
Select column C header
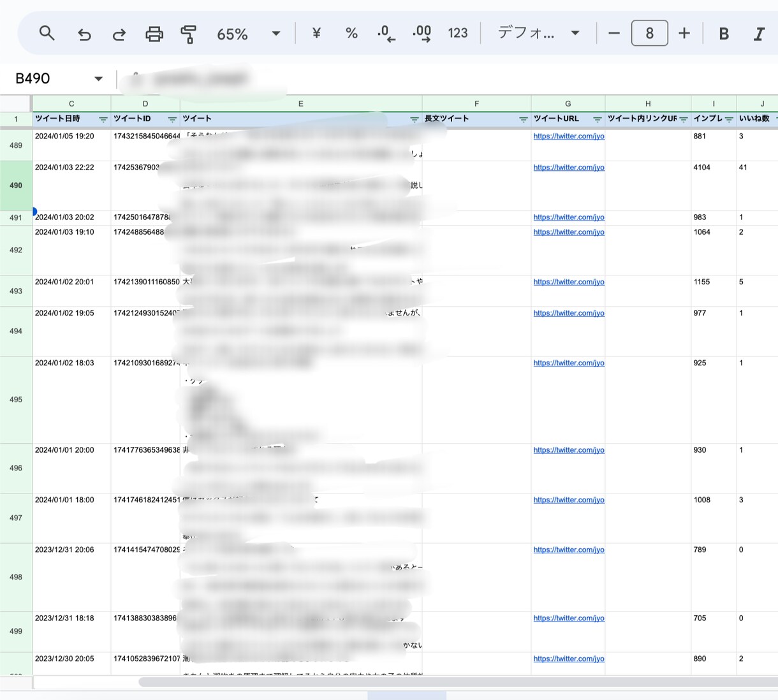(x=71, y=103)
